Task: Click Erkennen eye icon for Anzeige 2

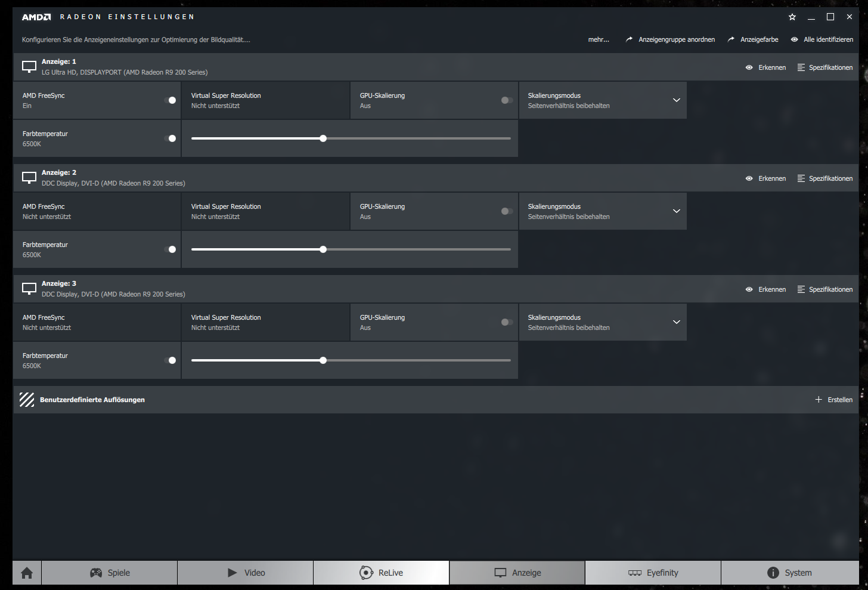Action: click(749, 178)
